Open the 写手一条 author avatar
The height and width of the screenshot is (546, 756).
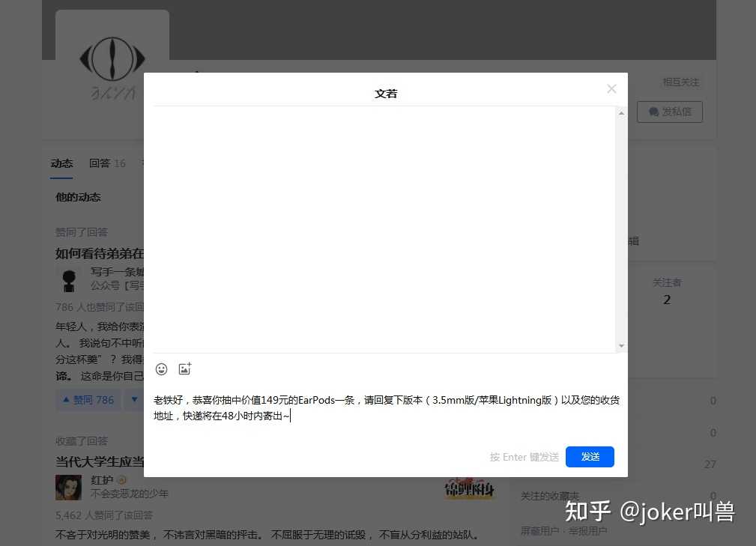click(x=69, y=280)
